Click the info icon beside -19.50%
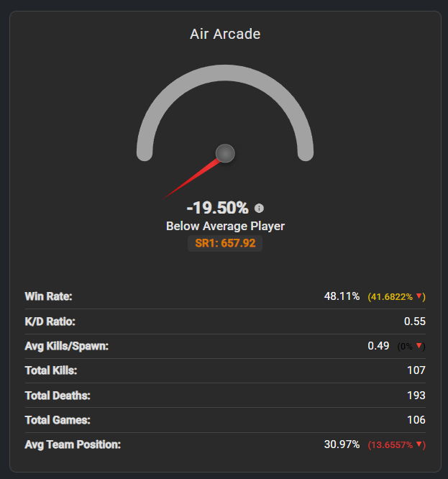The width and height of the screenshot is (448, 479). [x=260, y=209]
